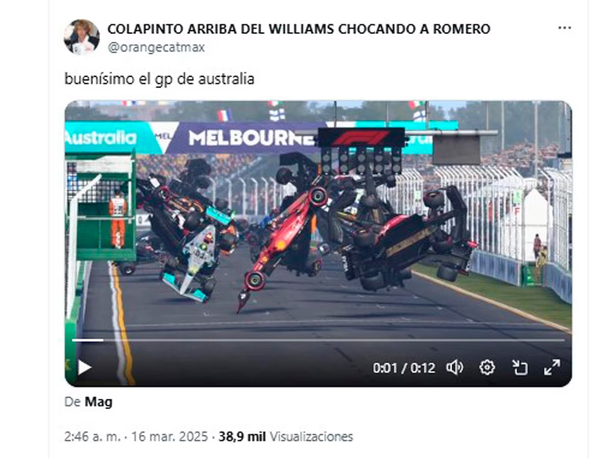Screen dimensions: 610x458
Task: Open the @orangecatmax handle
Action: [156, 47]
